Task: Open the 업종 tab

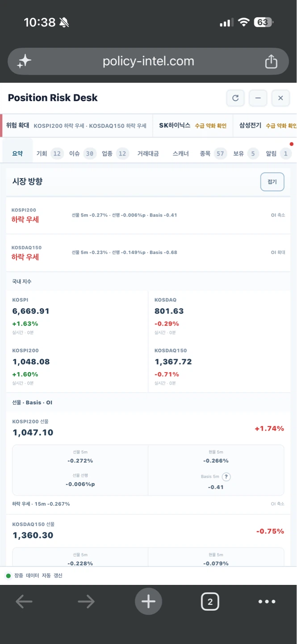Action: pyautogui.click(x=115, y=153)
